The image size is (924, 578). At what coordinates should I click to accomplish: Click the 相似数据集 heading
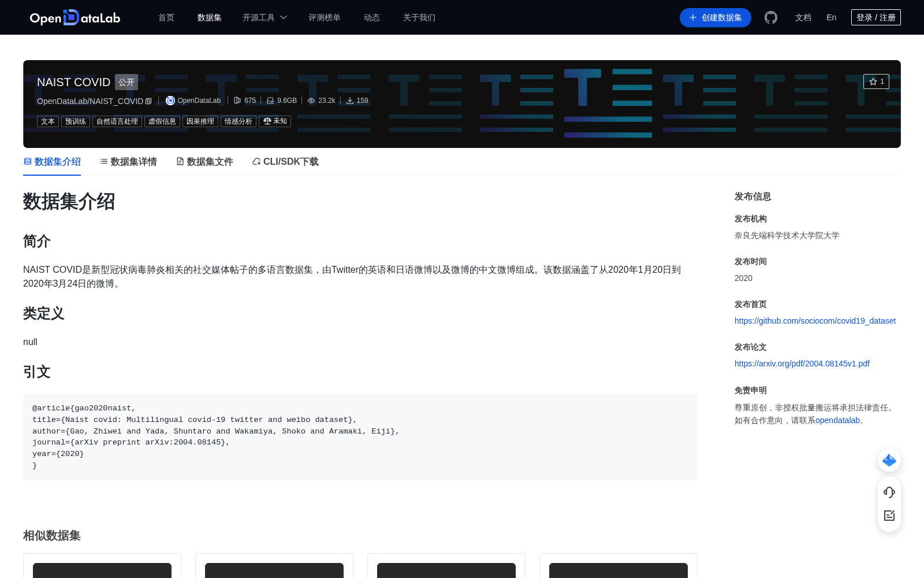pyautogui.click(x=52, y=536)
